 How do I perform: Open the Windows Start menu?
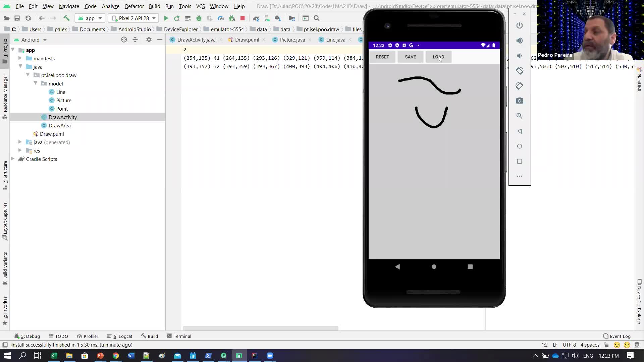[7, 356]
